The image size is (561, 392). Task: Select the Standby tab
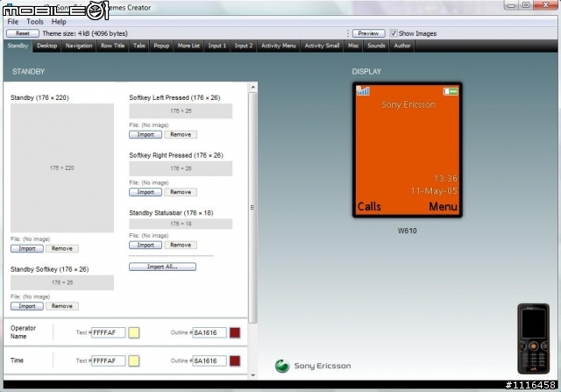(x=18, y=46)
